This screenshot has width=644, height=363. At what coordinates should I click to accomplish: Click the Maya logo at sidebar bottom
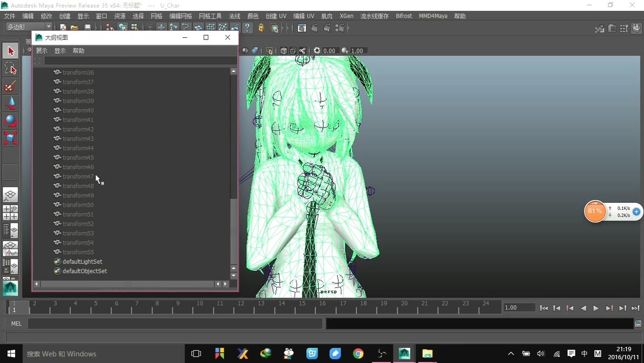tap(10, 288)
